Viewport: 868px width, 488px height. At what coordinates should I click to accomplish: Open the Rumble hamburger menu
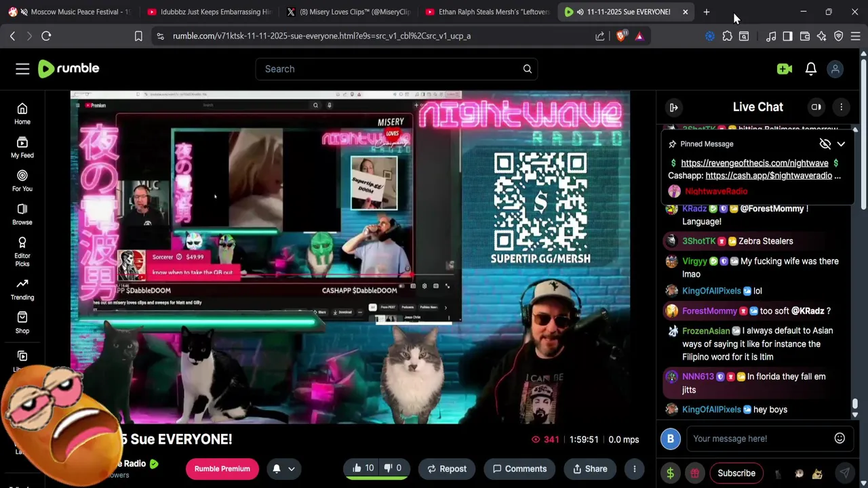click(22, 68)
